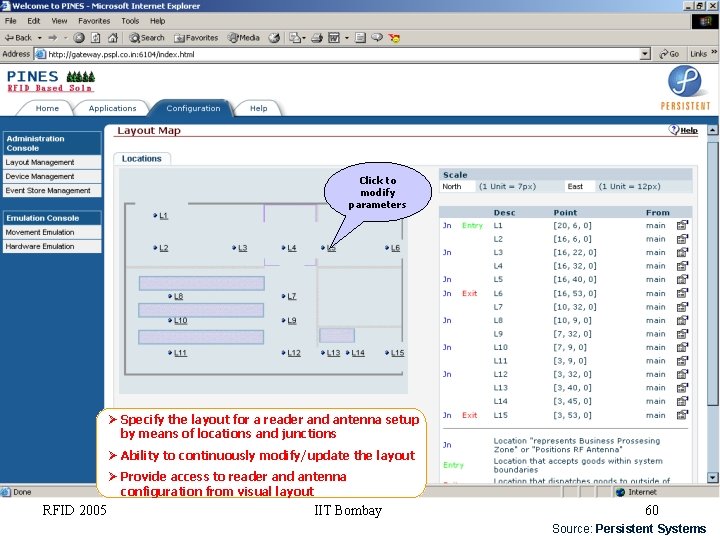Expand the address bar dropdown
Image resolution: width=720 pixels, height=540 pixels.
click(645, 54)
